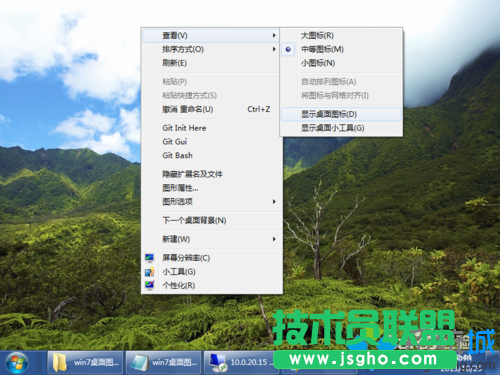The width and height of the screenshot is (500, 375).
Task: Open 个性化(R) personalization
Action: 211,285
